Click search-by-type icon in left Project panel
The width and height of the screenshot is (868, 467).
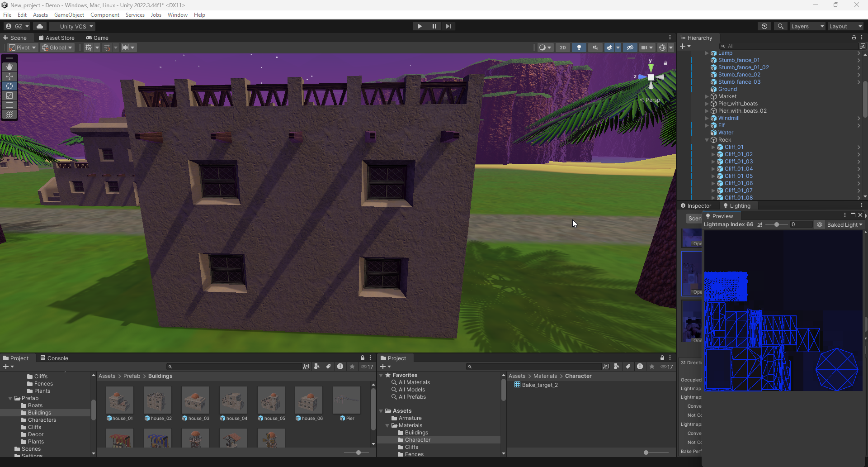click(316, 367)
